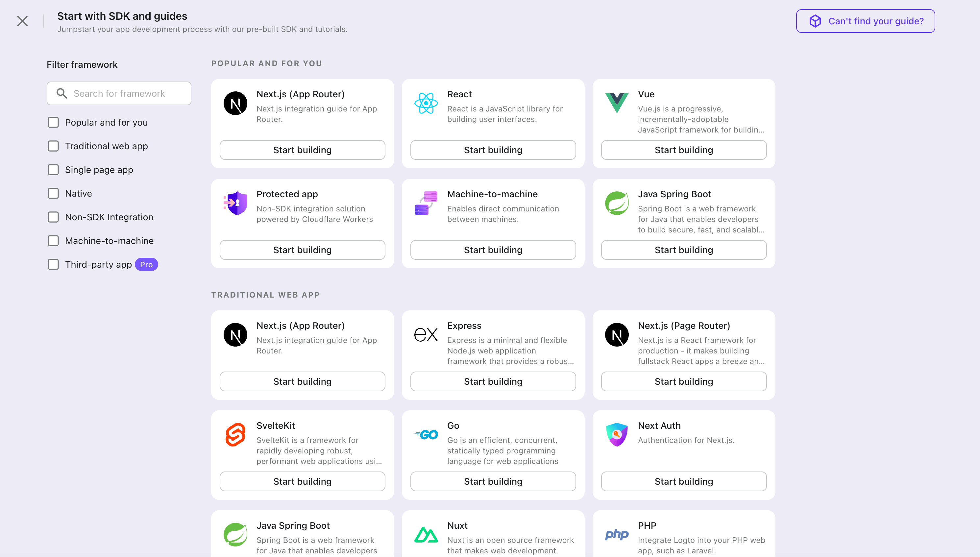Enable the Popular and for you filter
Viewport: 980px width, 557px height.
(x=53, y=122)
